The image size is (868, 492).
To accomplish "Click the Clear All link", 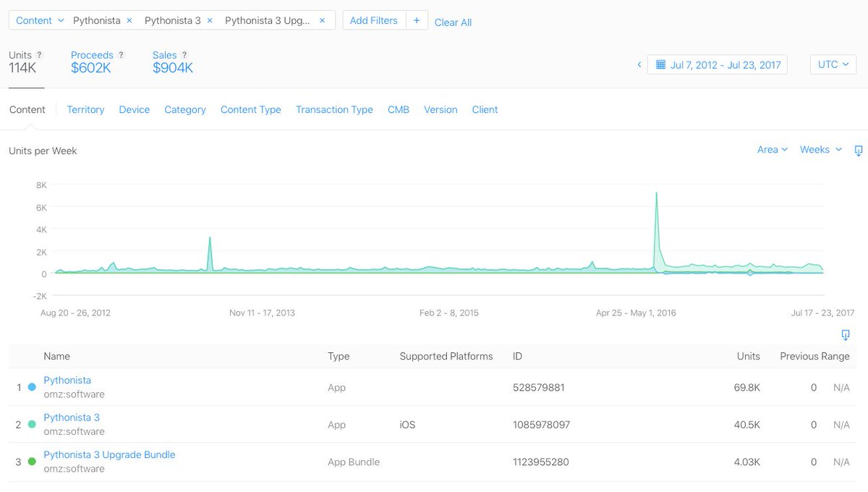I will (453, 22).
